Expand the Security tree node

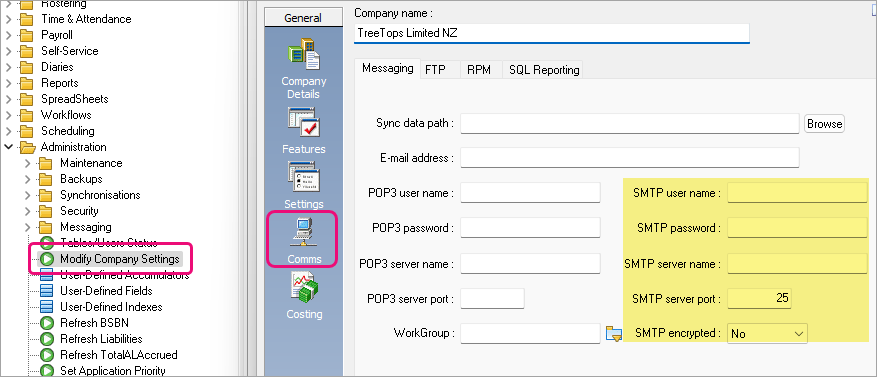(28, 211)
